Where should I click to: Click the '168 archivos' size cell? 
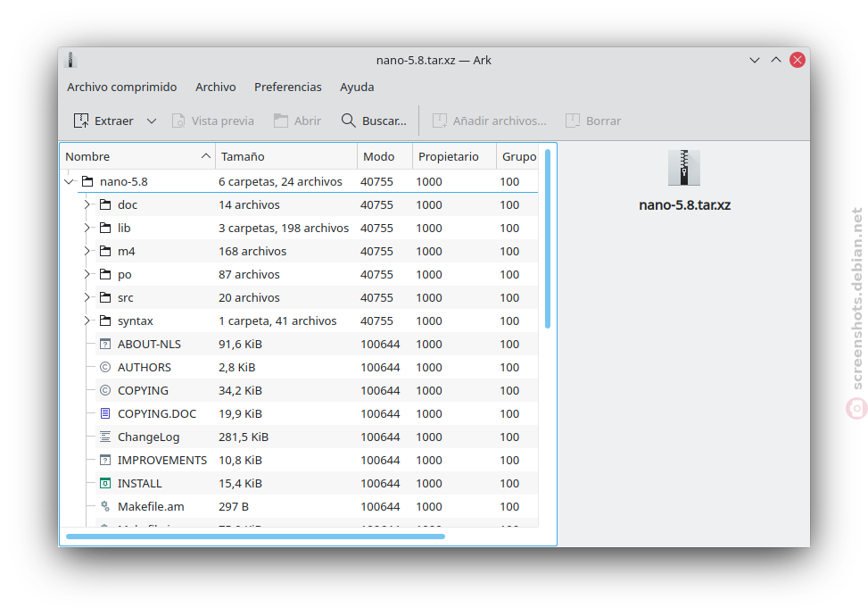252,252
